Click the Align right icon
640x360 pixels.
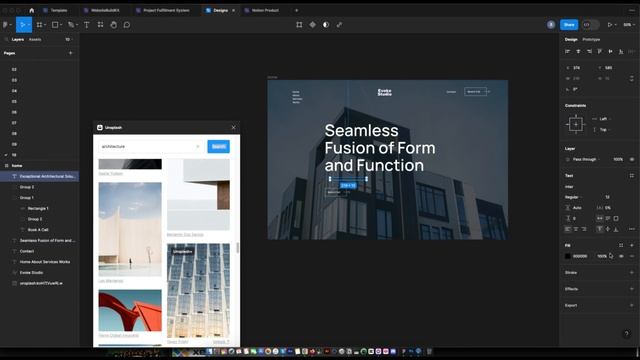tap(589, 51)
